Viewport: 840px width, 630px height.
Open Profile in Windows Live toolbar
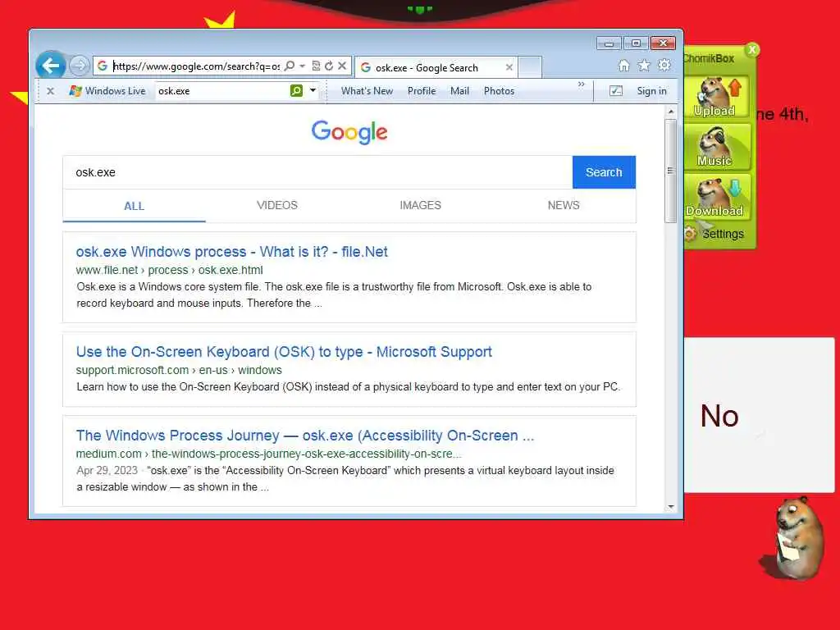pyautogui.click(x=422, y=91)
